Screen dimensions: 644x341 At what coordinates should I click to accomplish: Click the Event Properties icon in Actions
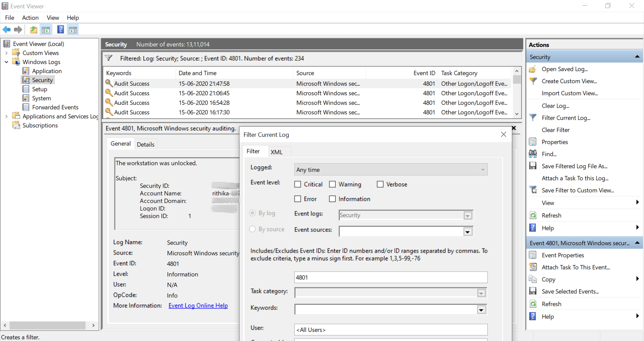pyautogui.click(x=533, y=255)
